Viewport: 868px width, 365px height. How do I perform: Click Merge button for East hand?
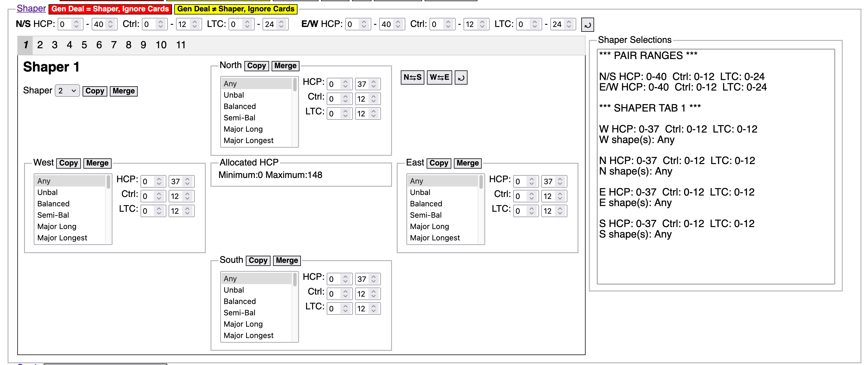tap(467, 163)
